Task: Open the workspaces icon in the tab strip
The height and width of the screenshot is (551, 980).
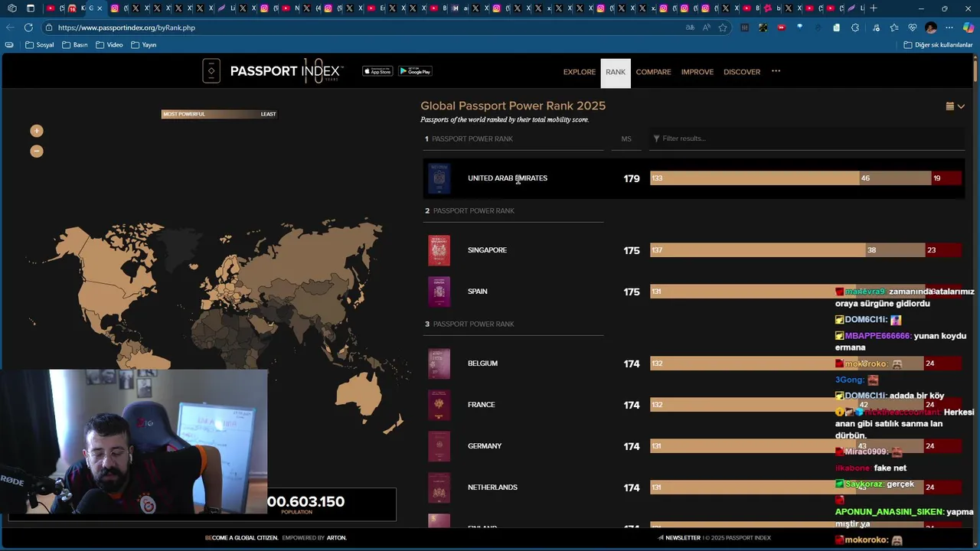Action: pos(12,8)
